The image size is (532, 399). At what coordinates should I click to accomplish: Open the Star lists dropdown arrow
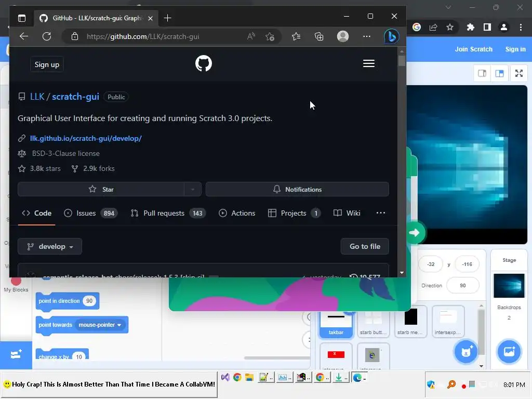tap(193, 189)
